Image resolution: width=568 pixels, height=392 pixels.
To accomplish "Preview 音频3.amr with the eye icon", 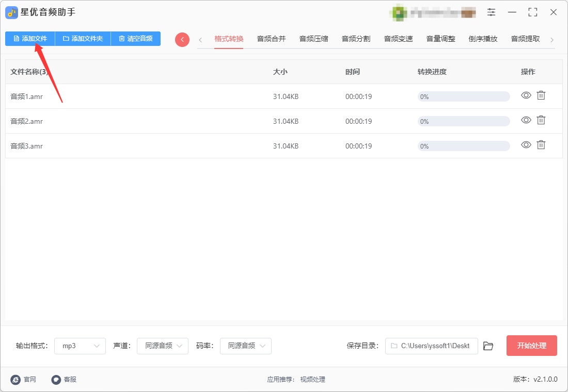I will [x=526, y=145].
